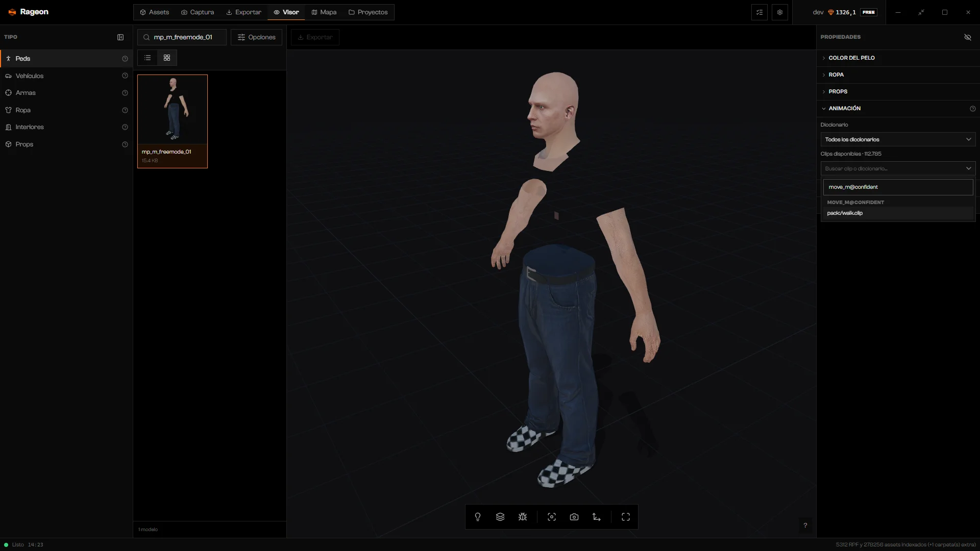This screenshot has width=980, height=551.
Task: Open the viewport help question mark
Action: tap(805, 525)
